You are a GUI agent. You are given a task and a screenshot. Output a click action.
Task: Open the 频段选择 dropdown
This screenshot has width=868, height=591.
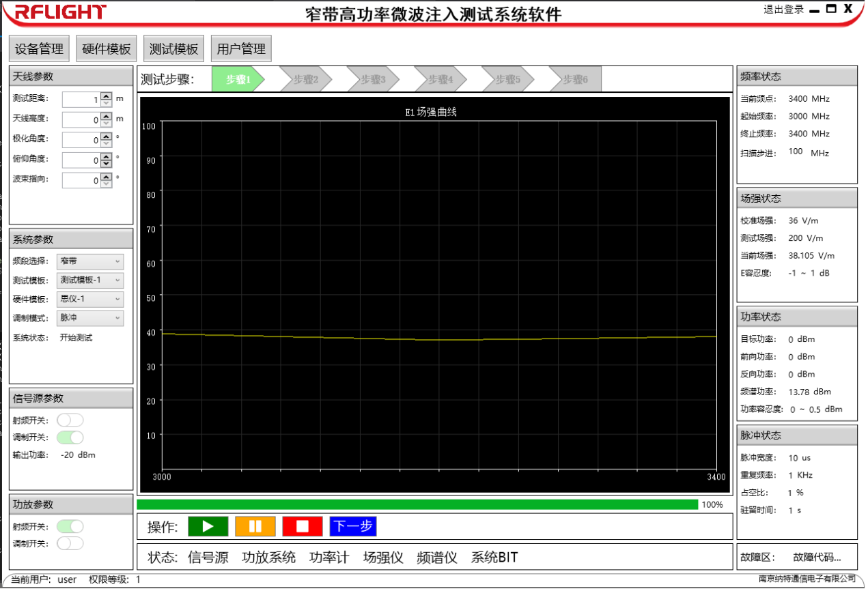90,261
